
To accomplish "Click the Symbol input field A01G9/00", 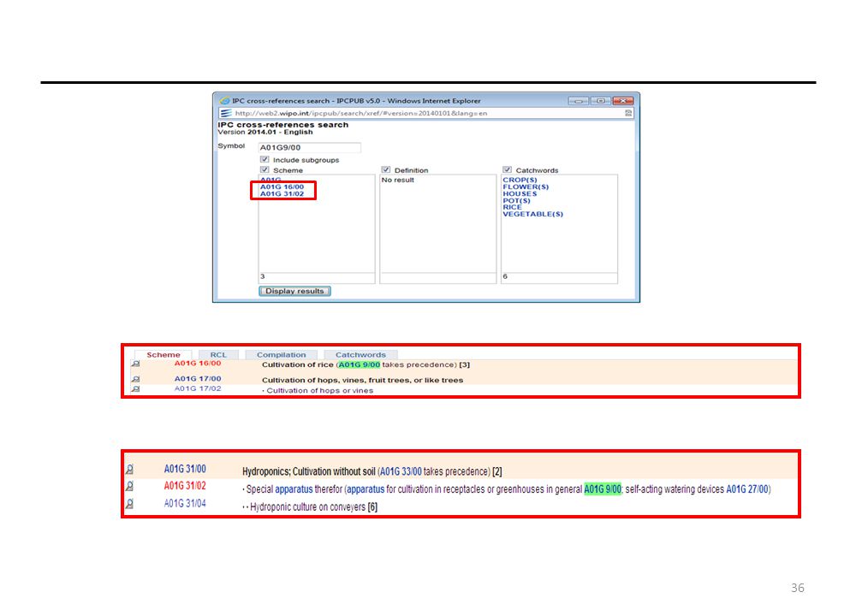I will coord(310,147).
